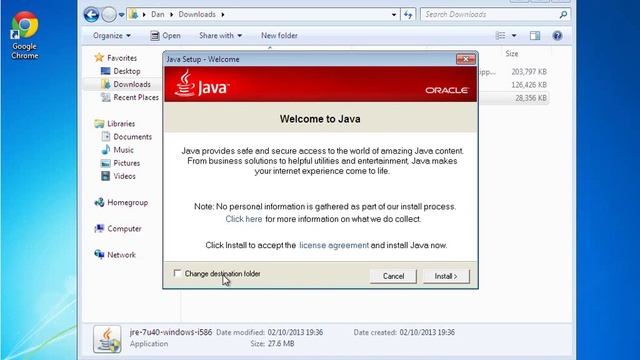Expand the view options dropdown arrow
The height and width of the screenshot is (360, 640).
click(x=514, y=36)
